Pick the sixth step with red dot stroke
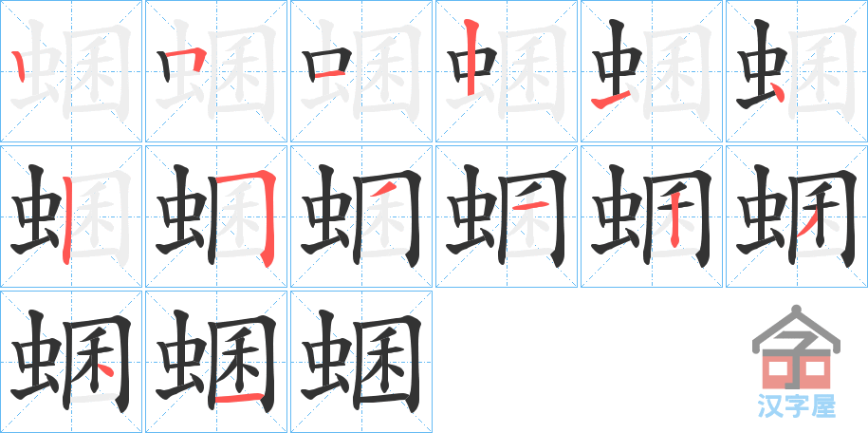 tap(797, 71)
